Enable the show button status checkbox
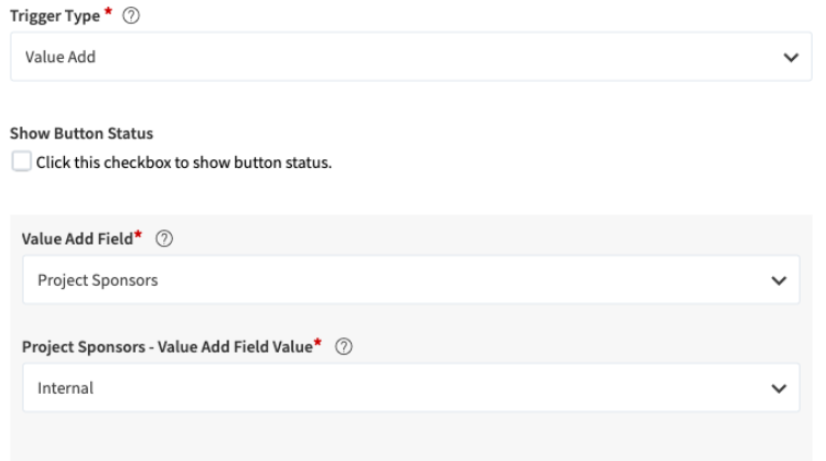Screen dimensions: 826x461 coord(21,162)
